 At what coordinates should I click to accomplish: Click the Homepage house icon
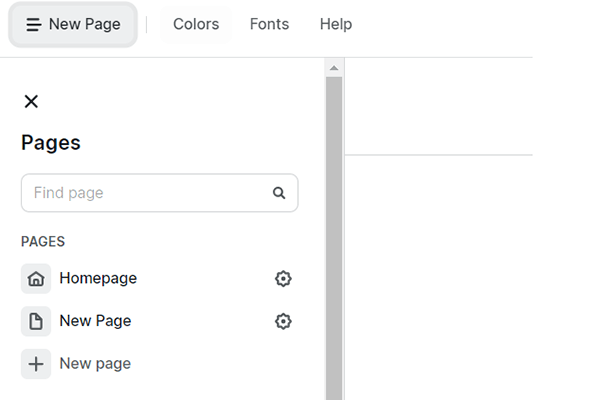click(x=36, y=279)
